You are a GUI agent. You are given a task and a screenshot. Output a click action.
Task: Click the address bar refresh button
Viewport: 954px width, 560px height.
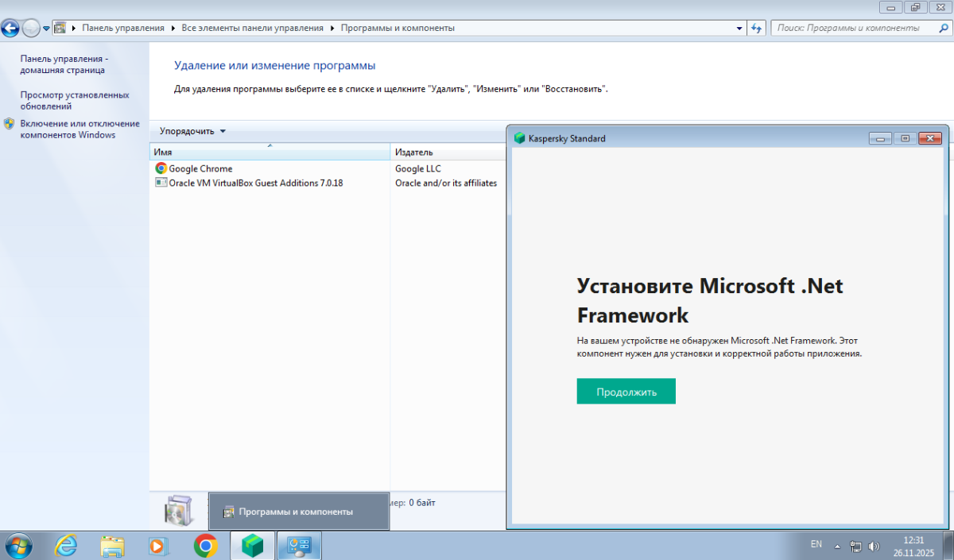[x=757, y=28]
